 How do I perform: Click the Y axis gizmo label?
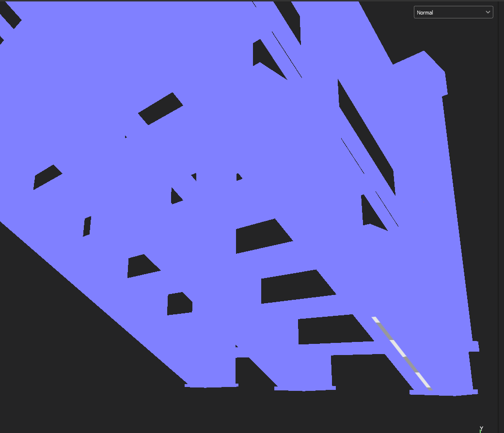[x=482, y=428]
